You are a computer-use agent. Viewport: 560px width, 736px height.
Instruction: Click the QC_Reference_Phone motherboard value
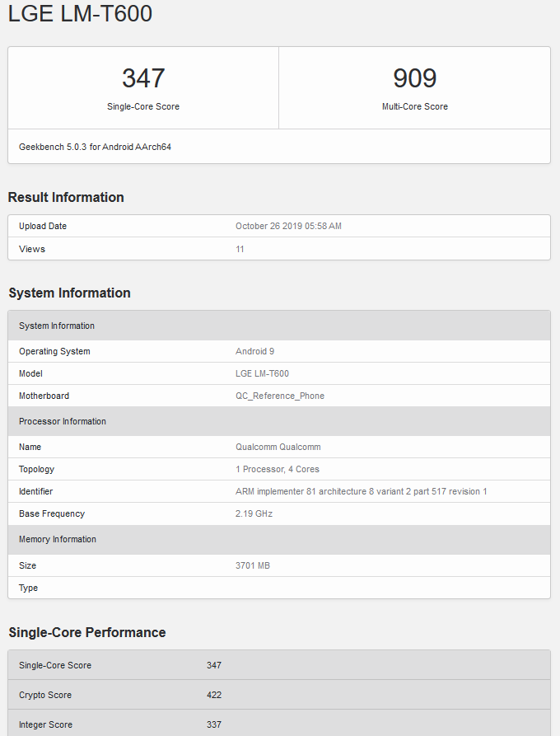[280, 396]
